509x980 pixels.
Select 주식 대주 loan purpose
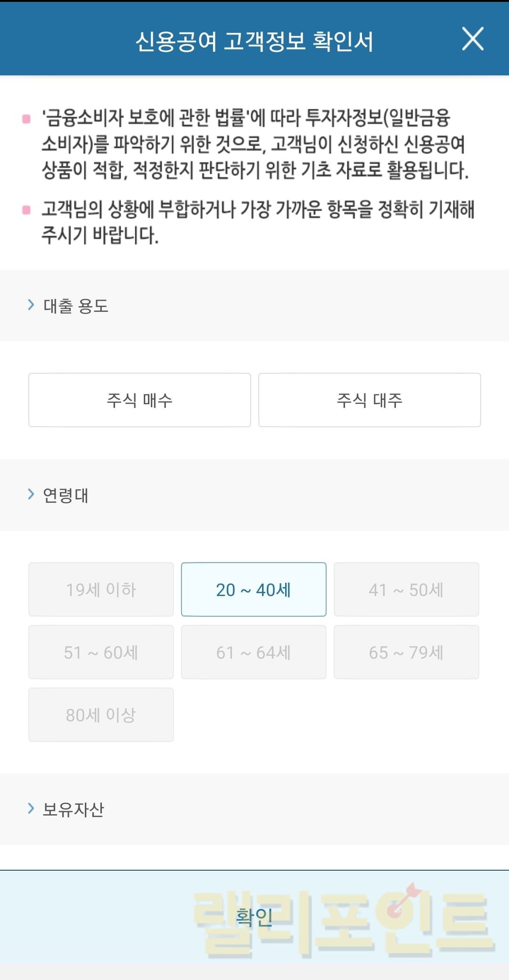click(x=369, y=400)
